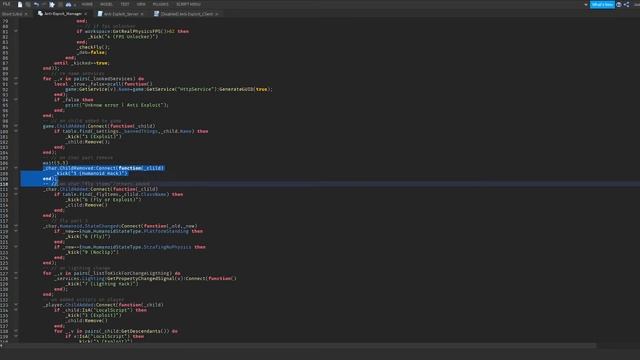Switch to the MODEL ribbon tab

[x=106, y=4]
